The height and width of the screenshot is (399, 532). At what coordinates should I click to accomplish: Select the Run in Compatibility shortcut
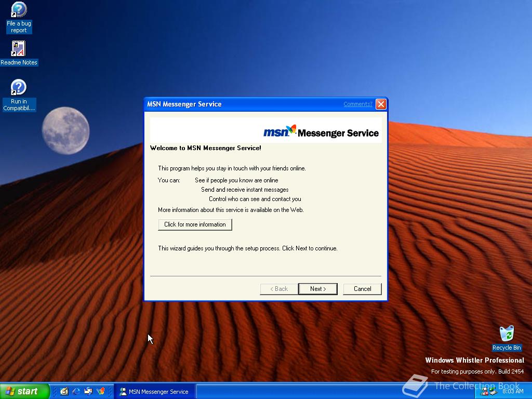point(19,96)
